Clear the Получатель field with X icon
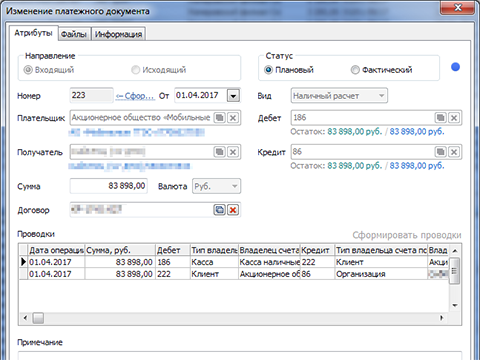Image resolution: width=480 pixels, height=360 pixels. 233,152
